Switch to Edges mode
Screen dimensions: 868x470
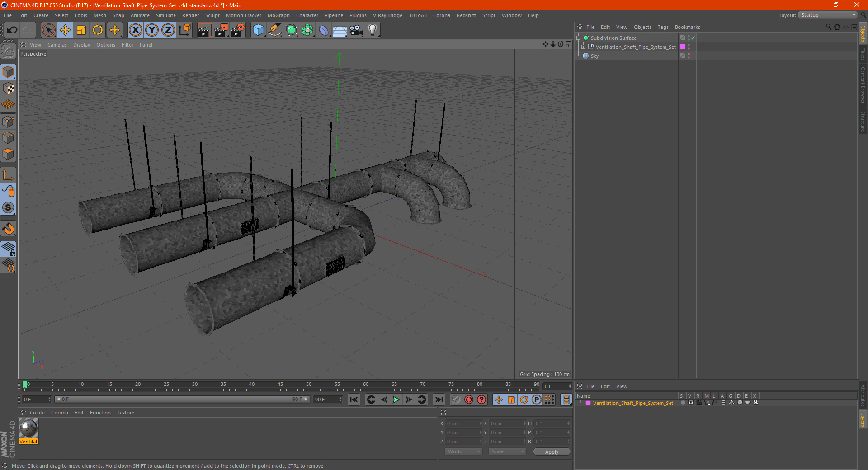[x=8, y=138]
